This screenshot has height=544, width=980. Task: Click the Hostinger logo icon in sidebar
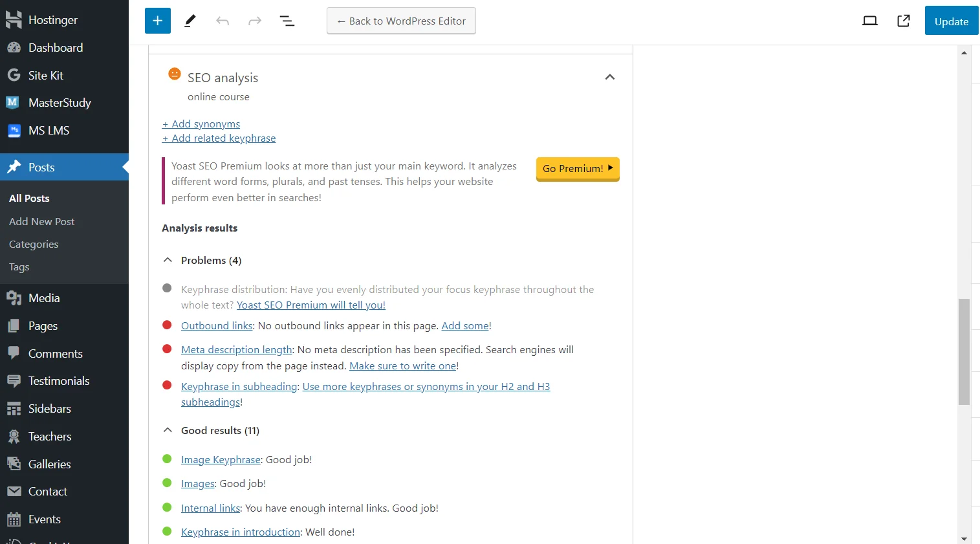14,20
